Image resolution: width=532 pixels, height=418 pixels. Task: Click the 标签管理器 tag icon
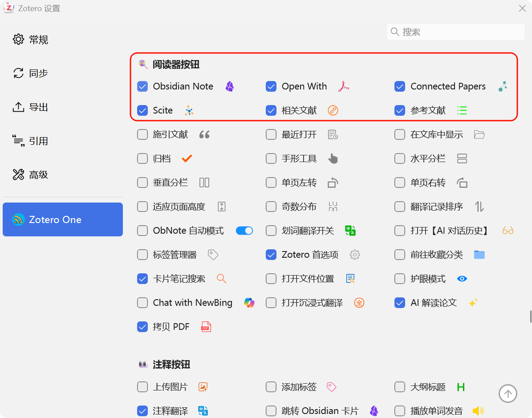click(213, 255)
